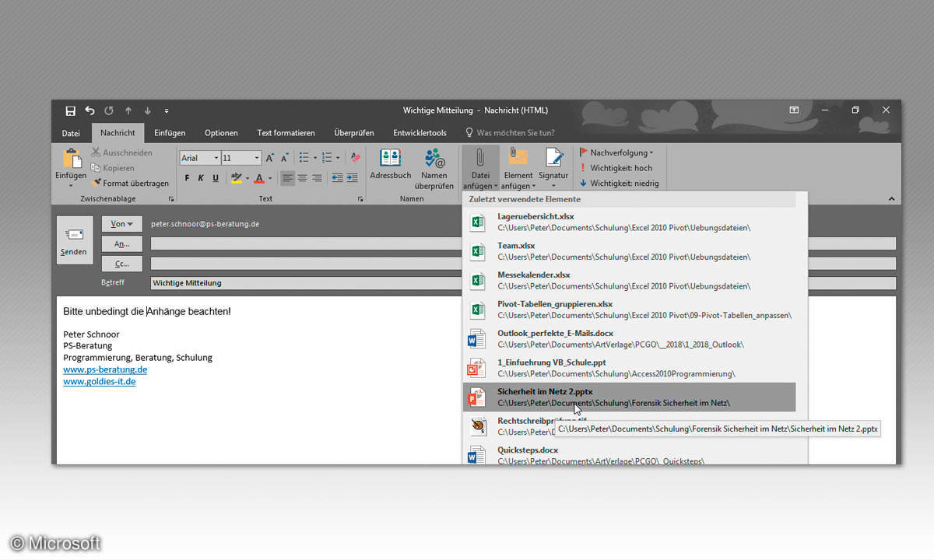Image resolution: width=934 pixels, height=560 pixels.
Task: Align text left
Action: point(288,178)
